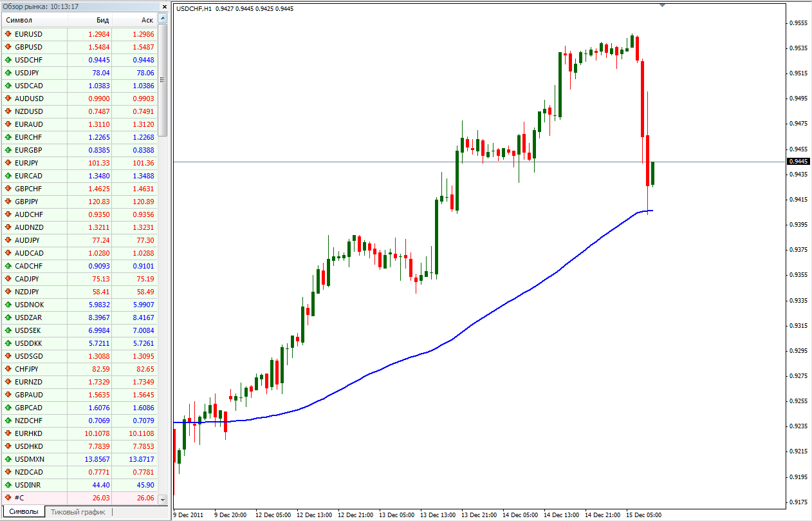
Task: Click the red down-arrow icon beside AUDUSD
Action: point(8,99)
